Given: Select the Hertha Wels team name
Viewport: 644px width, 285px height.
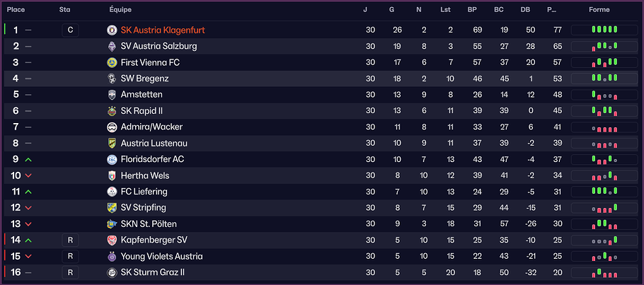Looking at the screenshot, I should click(144, 176).
